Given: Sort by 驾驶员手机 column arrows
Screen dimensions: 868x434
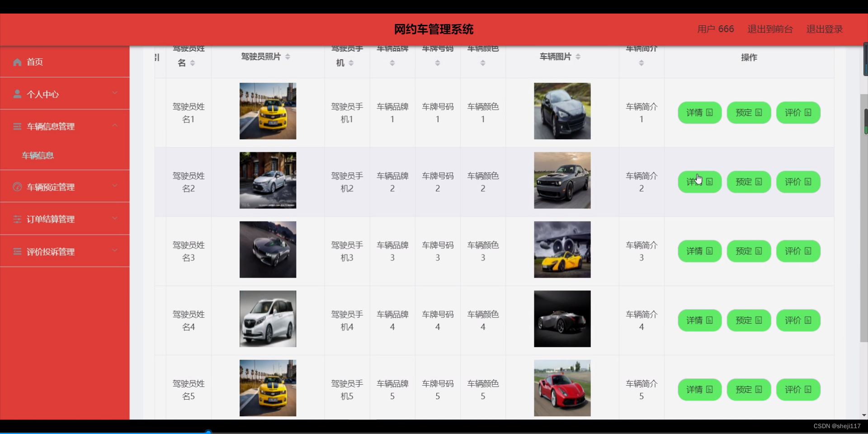Looking at the screenshot, I should tap(351, 63).
